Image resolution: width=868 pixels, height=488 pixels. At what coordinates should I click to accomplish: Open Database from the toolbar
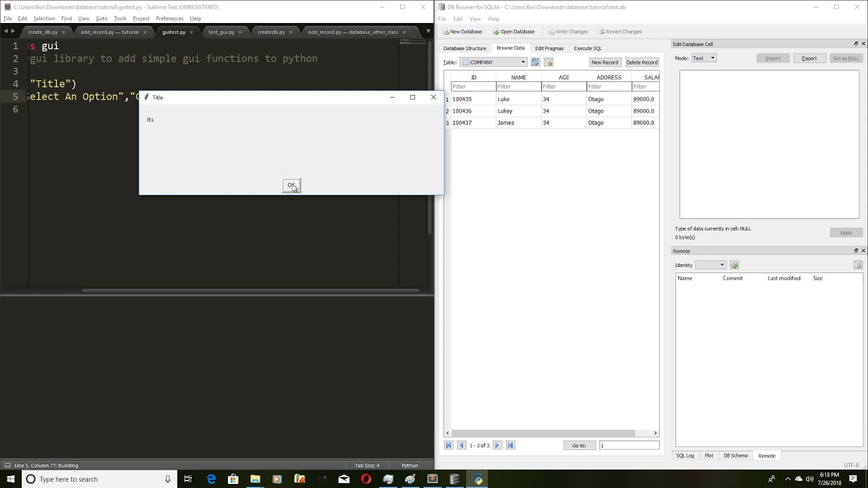(513, 32)
